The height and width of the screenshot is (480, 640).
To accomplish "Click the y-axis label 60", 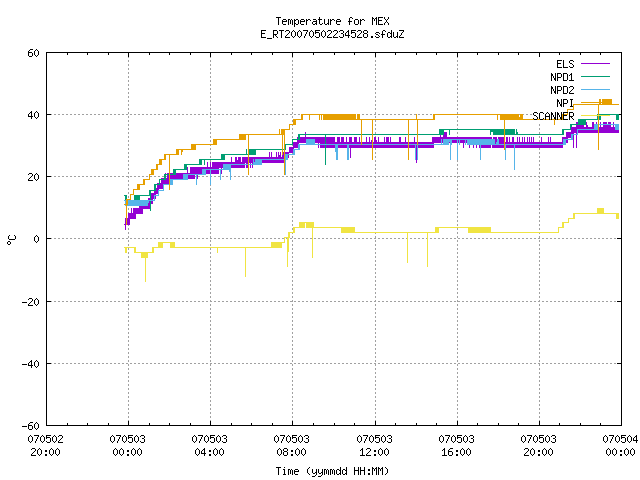I will pos(33,53).
